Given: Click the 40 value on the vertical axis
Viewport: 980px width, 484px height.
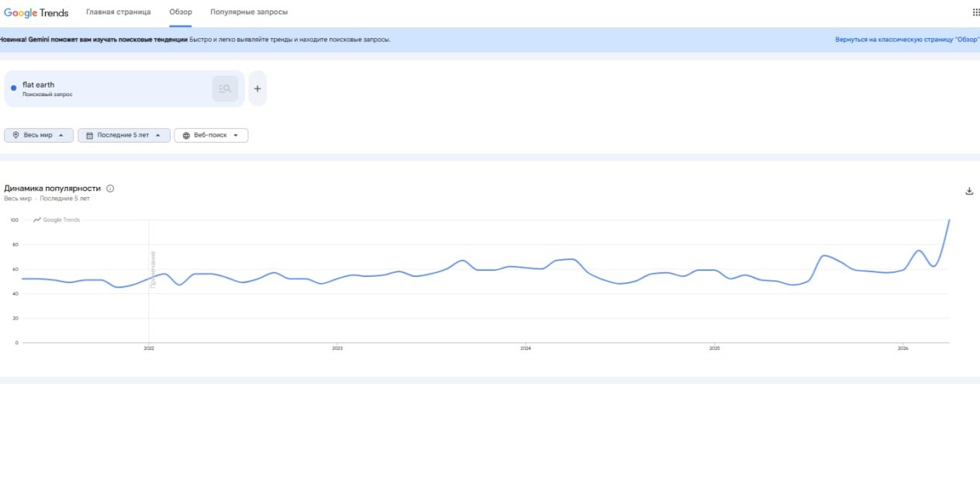Looking at the screenshot, I should click(x=14, y=293).
